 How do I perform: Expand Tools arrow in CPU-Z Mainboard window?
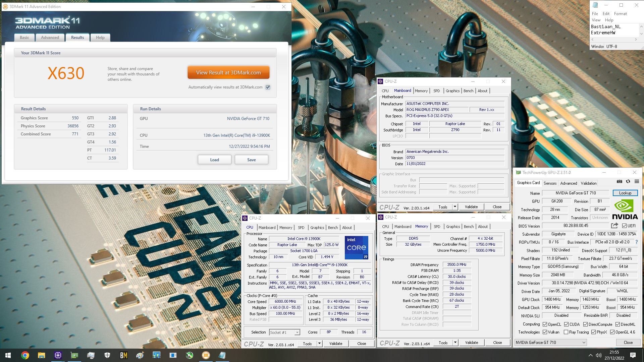(455, 207)
